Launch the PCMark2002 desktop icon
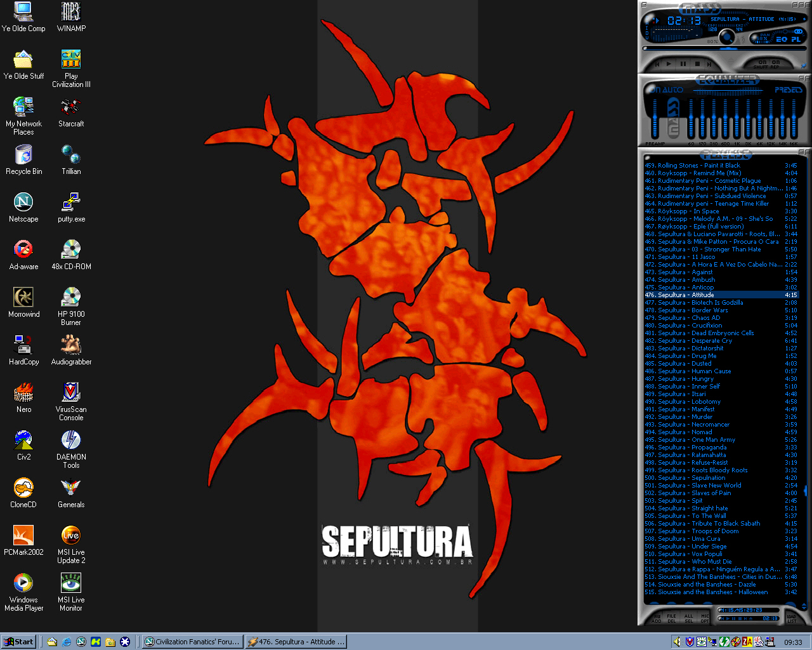812x650 pixels. (23, 540)
